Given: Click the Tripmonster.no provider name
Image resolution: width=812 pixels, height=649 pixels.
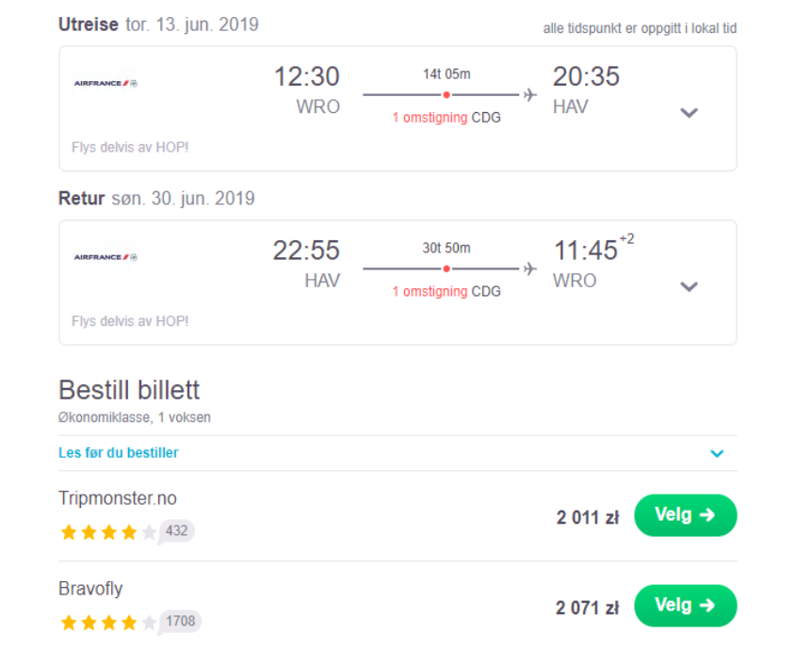Looking at the screenshot, I should click(118, 498).
